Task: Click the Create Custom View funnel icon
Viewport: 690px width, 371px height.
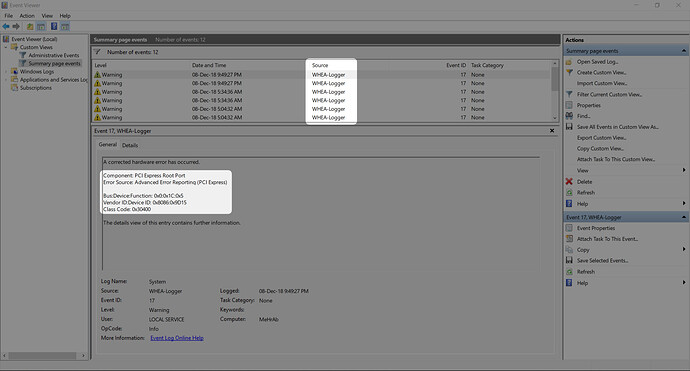Action: pos(569,72)
